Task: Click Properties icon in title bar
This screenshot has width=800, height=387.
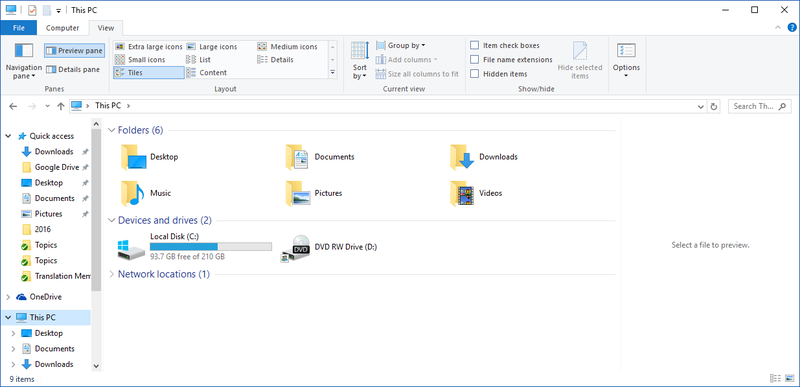Action: [x=32, y=10]
